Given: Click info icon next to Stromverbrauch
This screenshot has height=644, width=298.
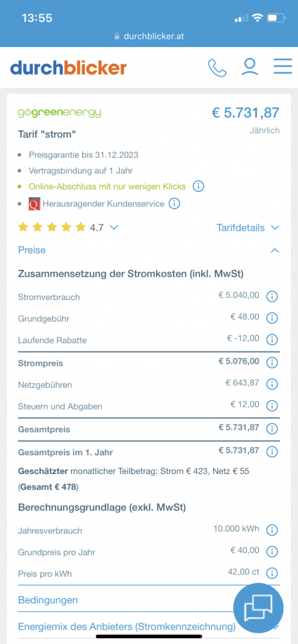Looking at the screenshot, I should point(272,296).
